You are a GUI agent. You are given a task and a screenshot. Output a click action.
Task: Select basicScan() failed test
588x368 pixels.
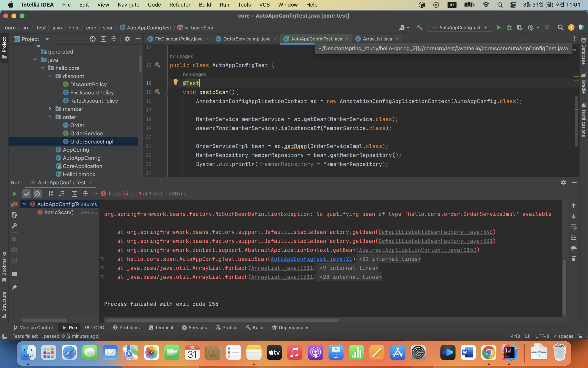(x=59, y=212)
